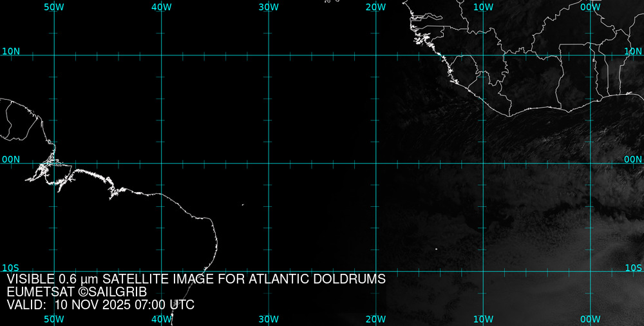The image size is (644, 326).
Task: Click the 'EUMETSAT ©SAILGRIB' copyright text
Action: (x=77, y=292)
